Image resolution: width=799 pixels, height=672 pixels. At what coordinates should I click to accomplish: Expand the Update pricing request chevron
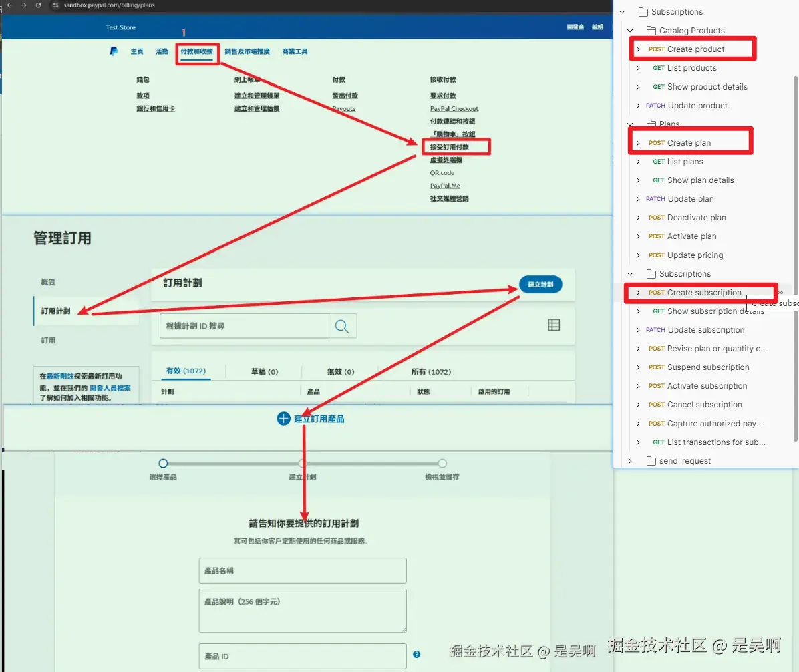tap(638, 255)
